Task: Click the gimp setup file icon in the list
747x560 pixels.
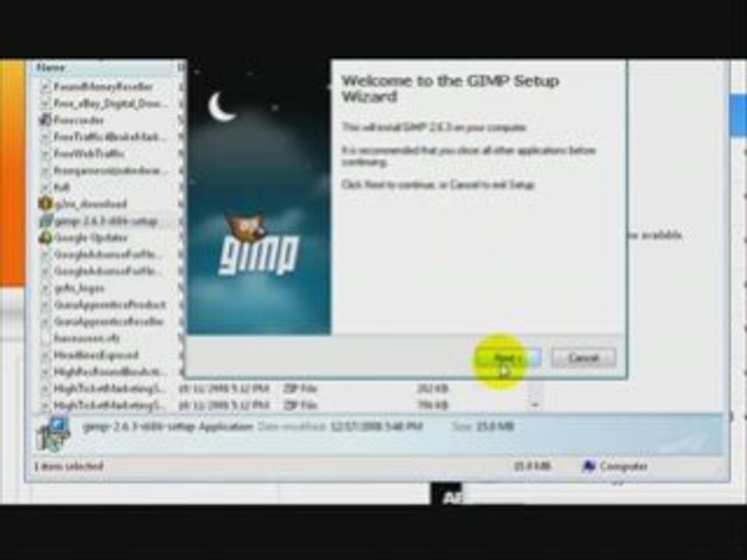Action: click(46, 221)
